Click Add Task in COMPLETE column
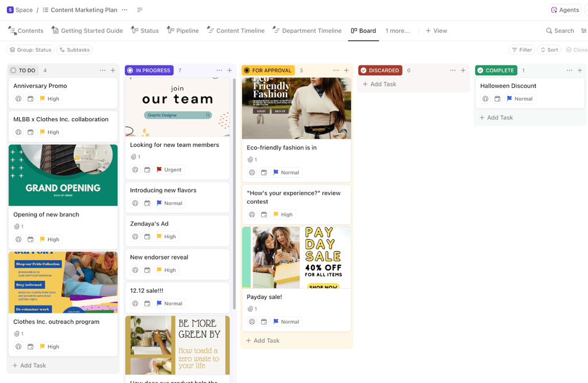This screenshot has height=383, width=588. point(496,117)
